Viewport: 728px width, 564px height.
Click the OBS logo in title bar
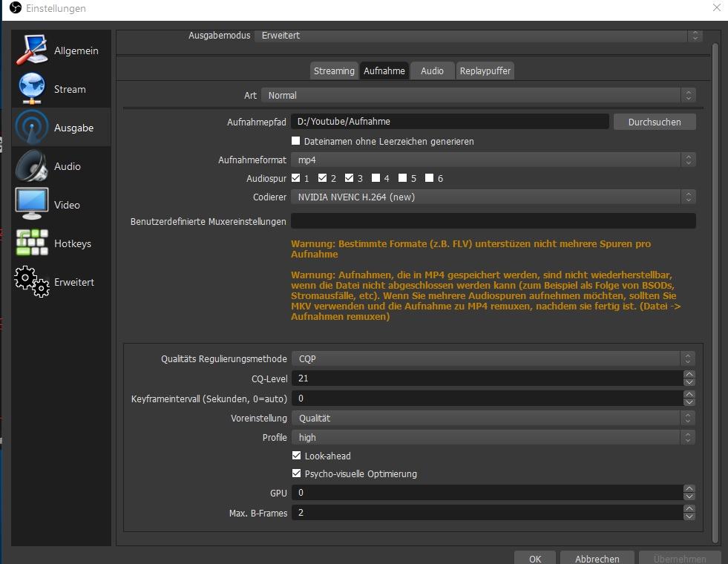tap(16, 8)
